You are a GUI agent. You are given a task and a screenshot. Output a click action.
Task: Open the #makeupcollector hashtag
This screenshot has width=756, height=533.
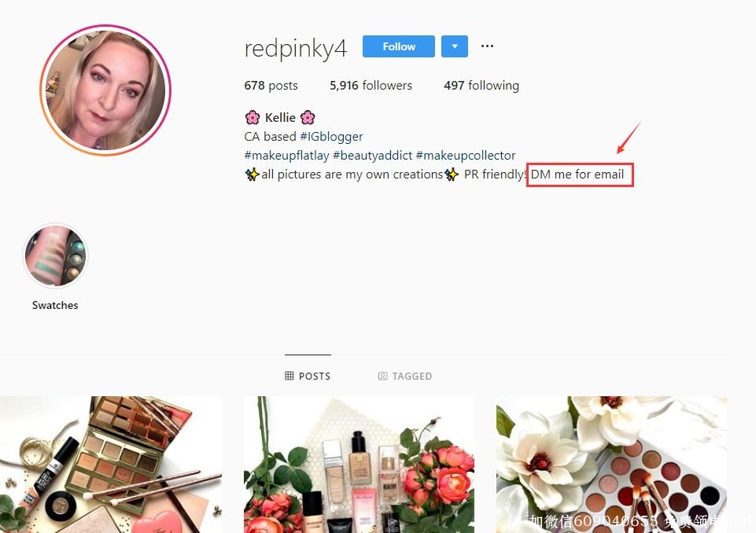[x=465, y=155]
